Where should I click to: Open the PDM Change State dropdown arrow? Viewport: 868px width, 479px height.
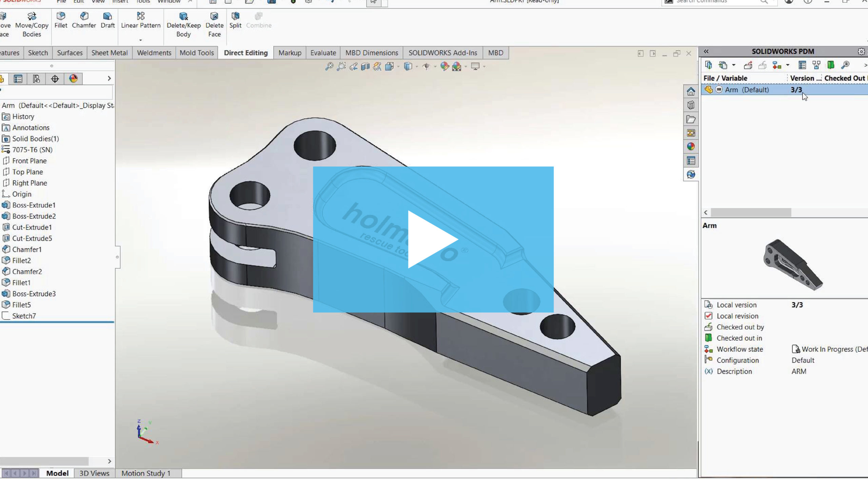788,65
